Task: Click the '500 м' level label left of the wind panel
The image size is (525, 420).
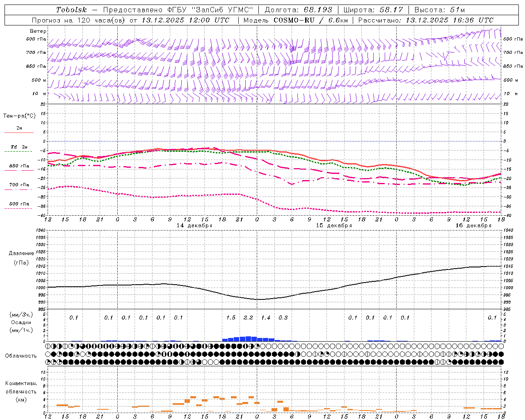Action: pos(39,80)
